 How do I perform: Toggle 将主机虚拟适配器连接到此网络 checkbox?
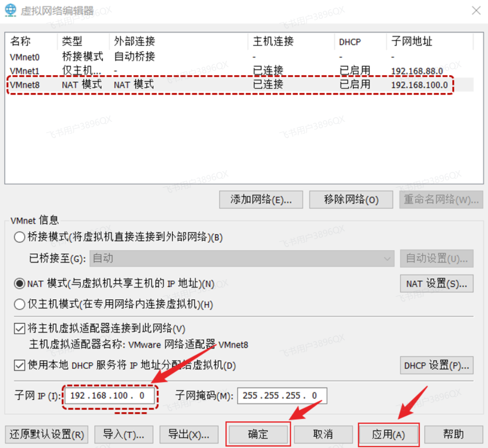pos(19,328)
